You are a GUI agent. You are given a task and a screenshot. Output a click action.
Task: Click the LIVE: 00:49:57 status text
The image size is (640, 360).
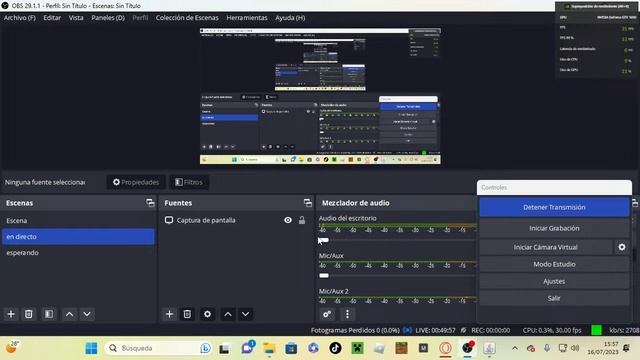coord(435,330)
